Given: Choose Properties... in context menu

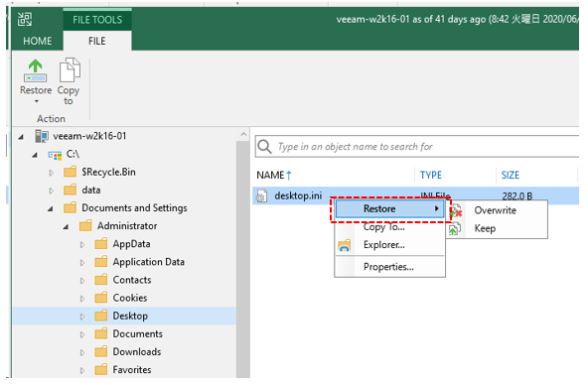Looking at the screenshot, I should [x=389, y=267].
